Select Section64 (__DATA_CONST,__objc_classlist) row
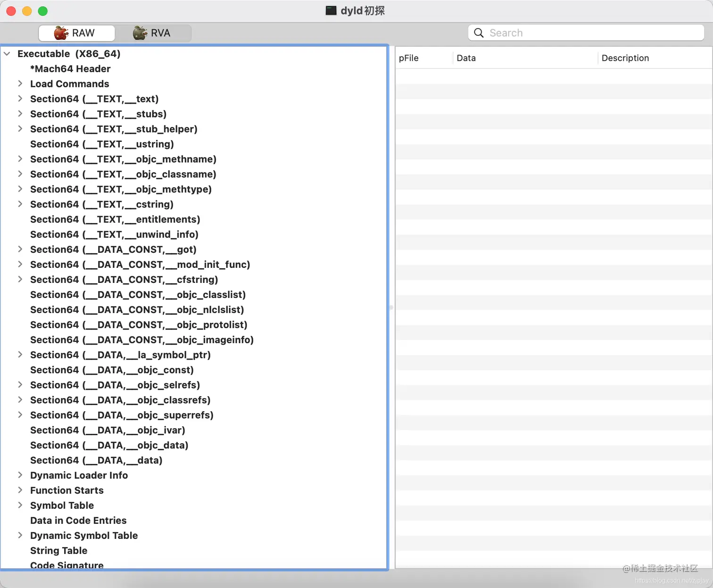 pyautogui.click(x=194, y=295)
